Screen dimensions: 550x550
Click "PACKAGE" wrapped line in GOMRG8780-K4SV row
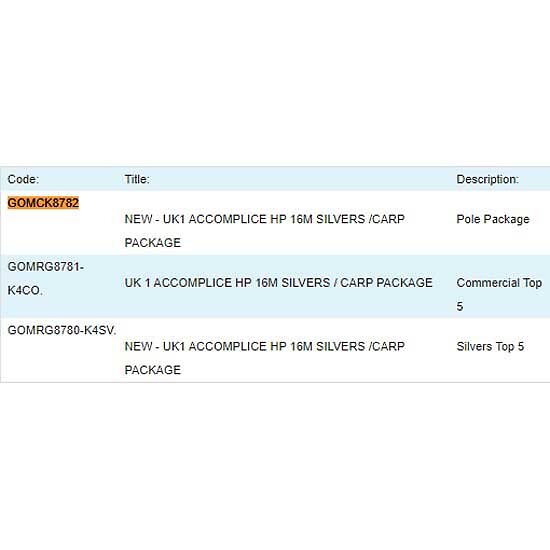(153, 370)
